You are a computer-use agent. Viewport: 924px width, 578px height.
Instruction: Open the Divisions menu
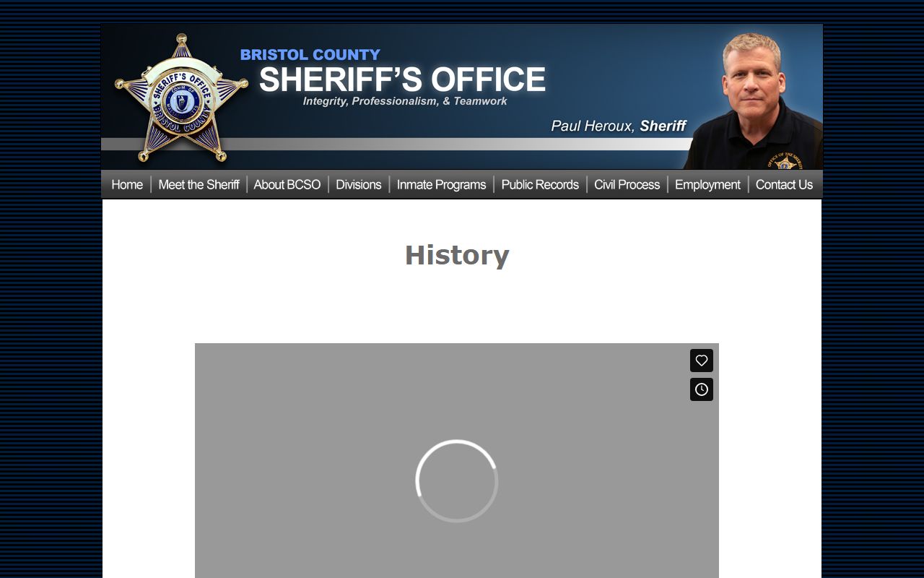[359, 185]
